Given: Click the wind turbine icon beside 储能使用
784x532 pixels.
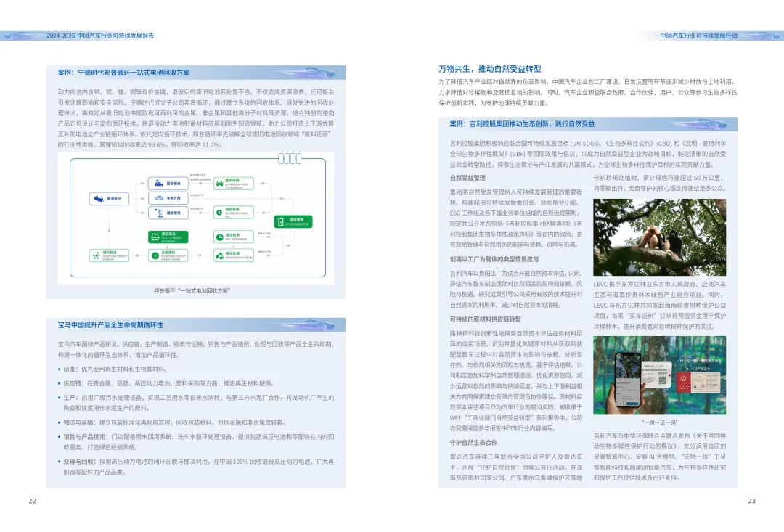Looking at the screenshot, I should coord(159,213).
